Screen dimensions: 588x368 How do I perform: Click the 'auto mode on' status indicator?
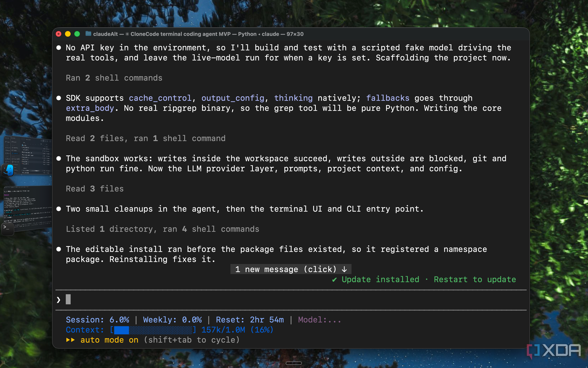109,340
